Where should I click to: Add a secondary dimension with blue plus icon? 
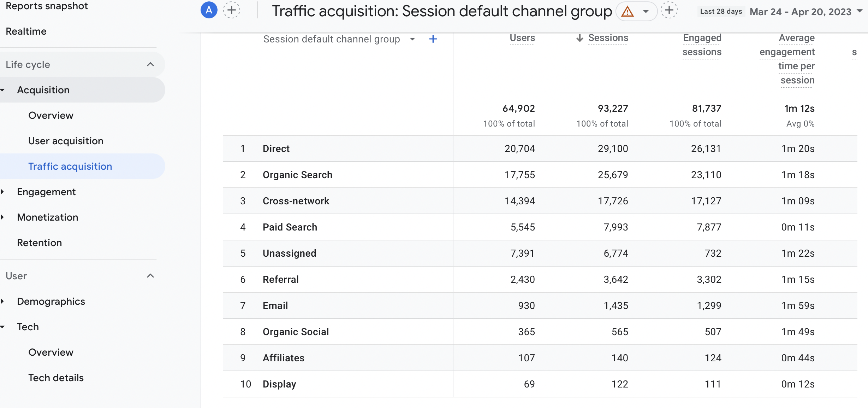[433, 39]
